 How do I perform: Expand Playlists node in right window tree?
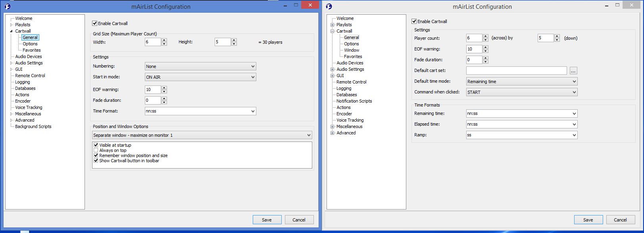click(333, 25)
